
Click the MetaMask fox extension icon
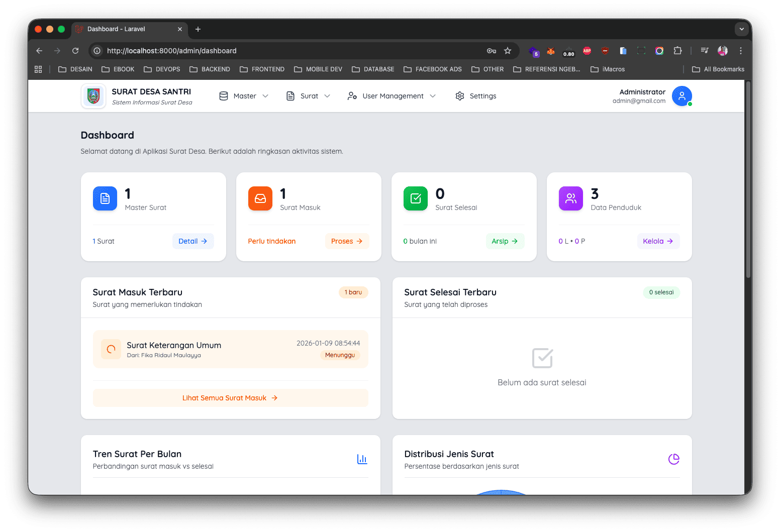(x=551, y=51)
